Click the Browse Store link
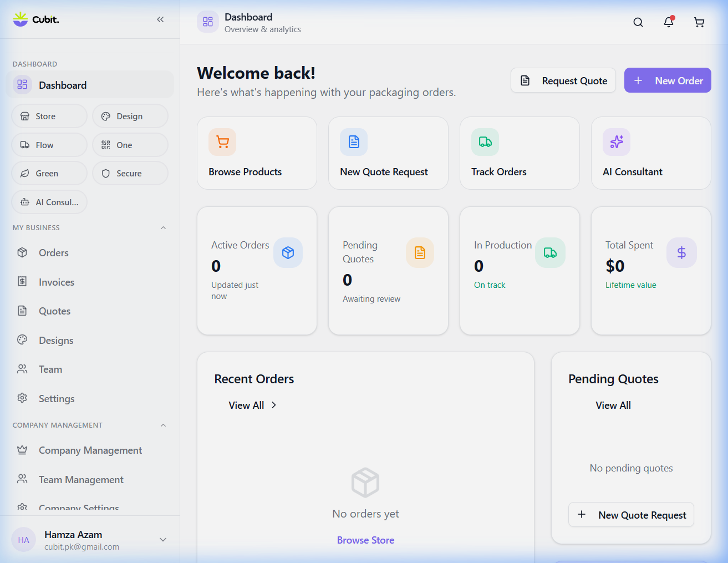The image size is (728, 563). point(365,540)
